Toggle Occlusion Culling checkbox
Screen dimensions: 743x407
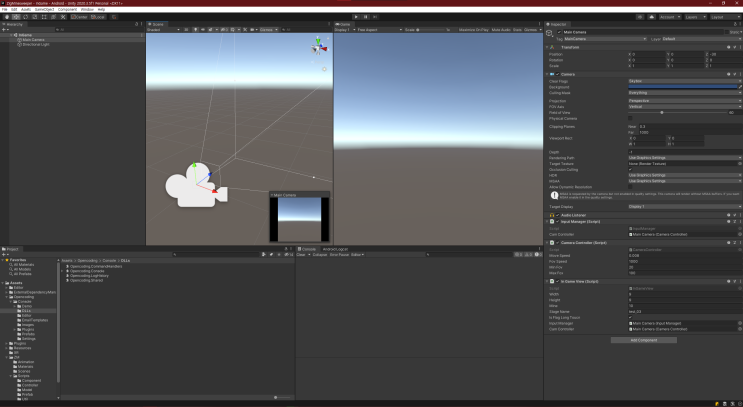[x=630, y=169]
